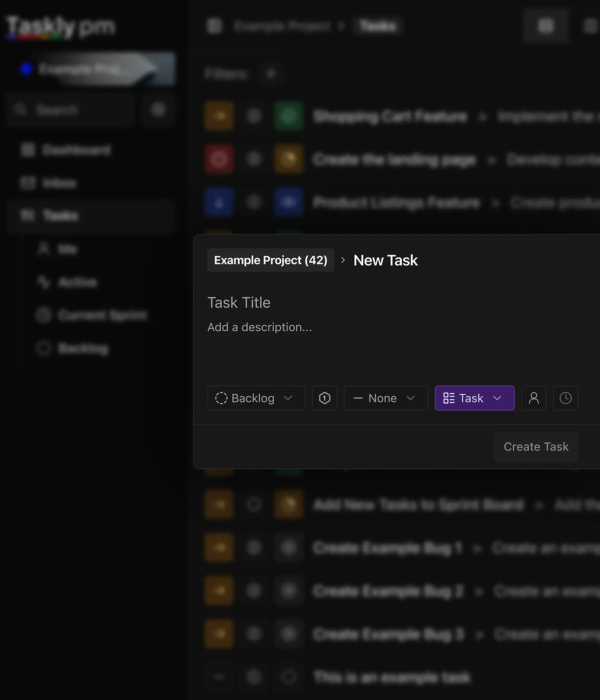Screen dimensions: 600x700
Task: Open the Backlog view in sidebar
Action: tap(73, 348)
